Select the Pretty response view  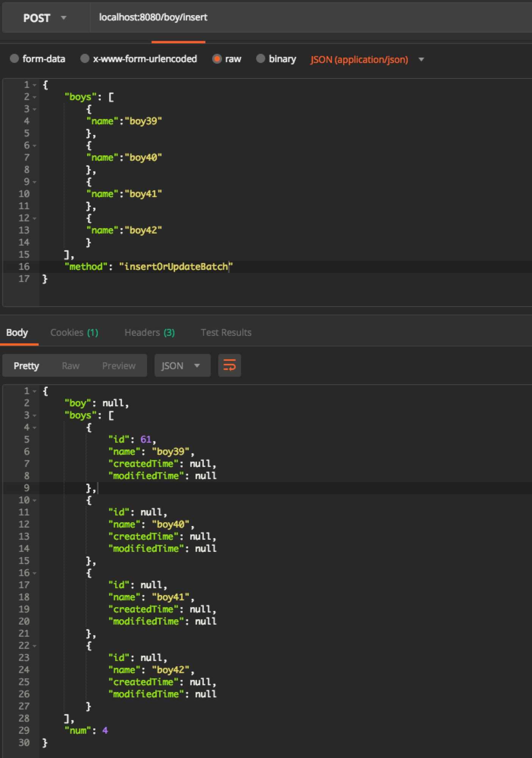point(26,366)
